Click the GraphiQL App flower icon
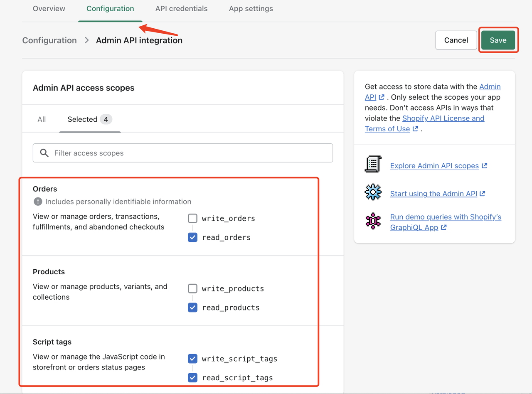This screenshot has width=532, height=394. click(x=373, y=221)
